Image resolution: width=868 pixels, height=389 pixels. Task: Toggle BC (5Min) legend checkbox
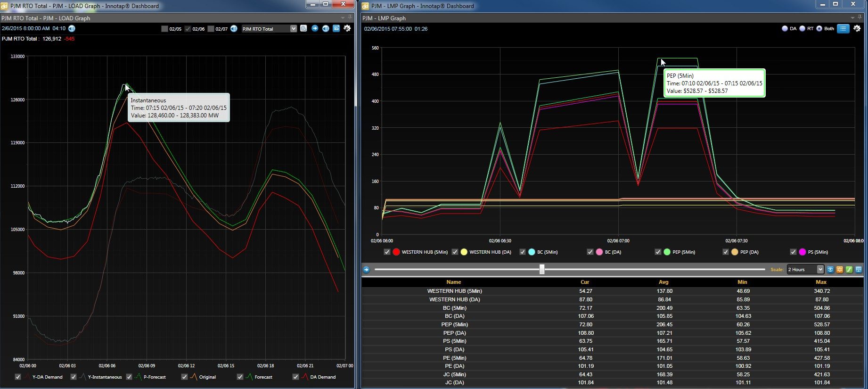coord(523,252)
